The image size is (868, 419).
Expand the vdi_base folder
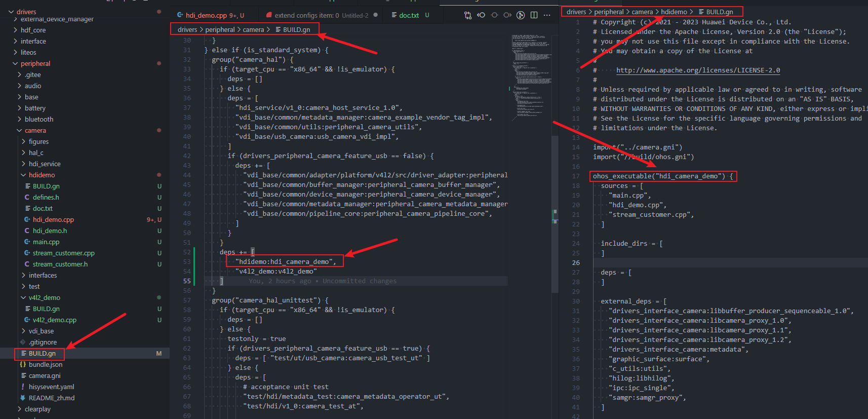[23, 331]
